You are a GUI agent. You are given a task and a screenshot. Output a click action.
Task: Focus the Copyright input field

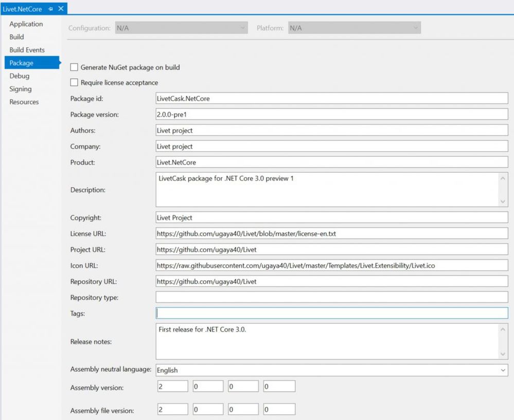pyautogui.click(x=332, y=217)
